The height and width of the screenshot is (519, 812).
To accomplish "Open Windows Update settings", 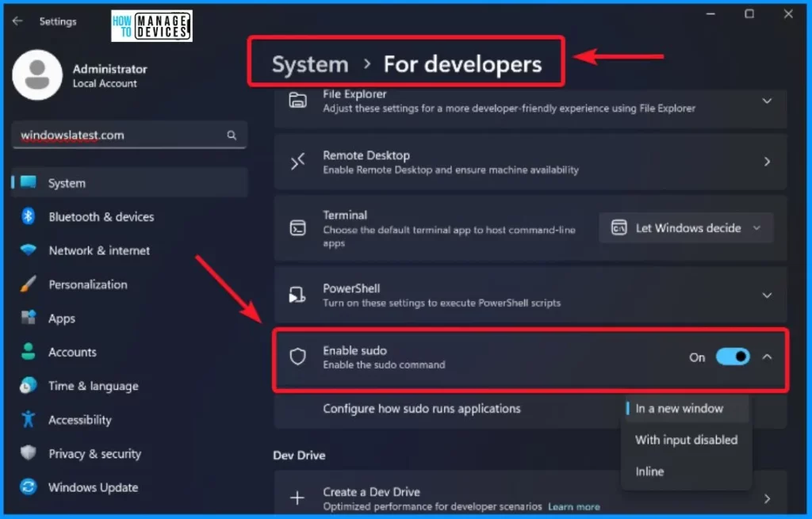I will [129, 487].
